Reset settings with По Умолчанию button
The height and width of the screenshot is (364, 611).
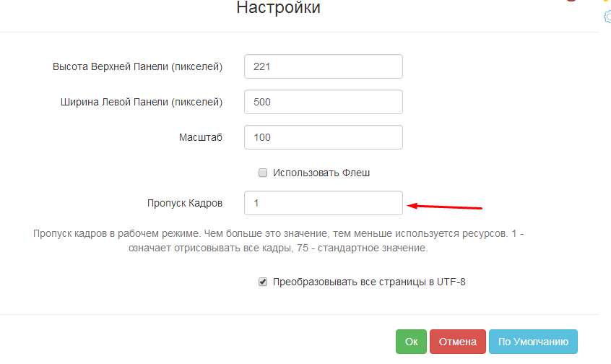coord(533,342)
